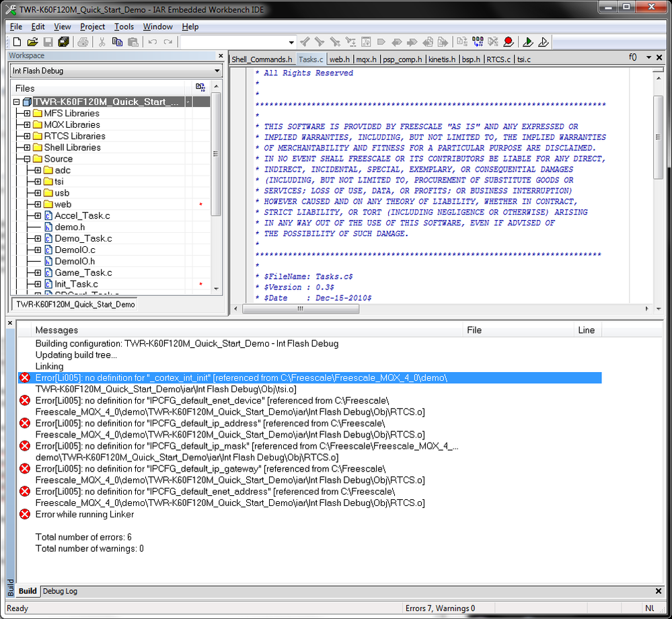Screen dimensions: 672x619
Task: Click the Messages column header
Action: pos(247,330)
